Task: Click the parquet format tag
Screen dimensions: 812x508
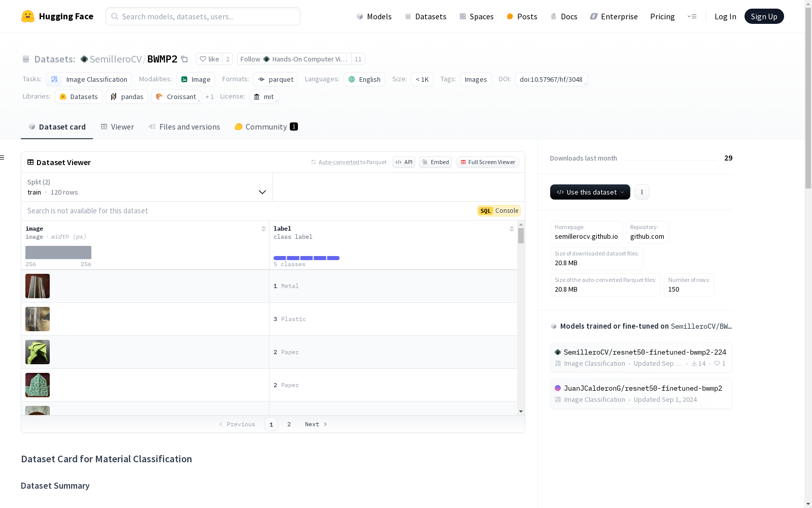Action: tap(276, 79)
